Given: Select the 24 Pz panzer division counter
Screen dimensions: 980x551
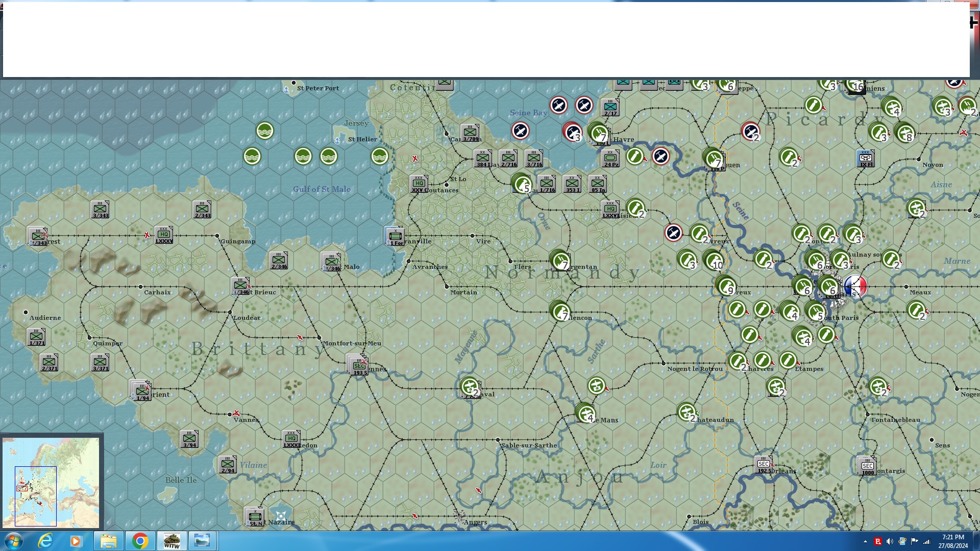Looking at the screenshot, I should click(610, 158).
